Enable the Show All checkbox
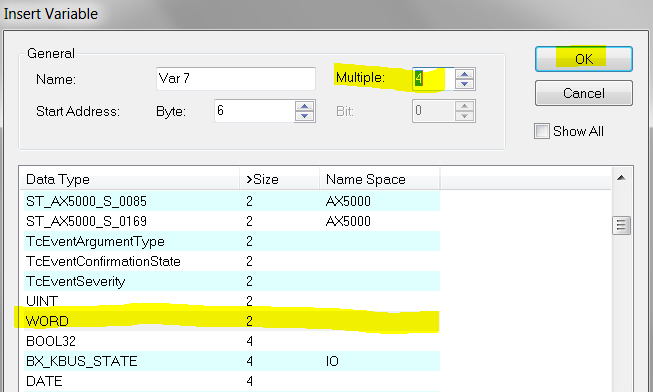 [x=542, y=131]
